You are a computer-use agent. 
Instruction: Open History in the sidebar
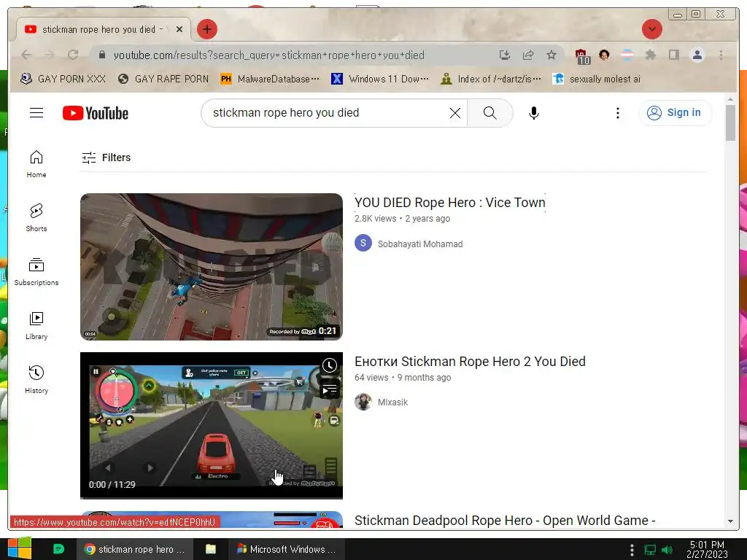tap(36, 379)
